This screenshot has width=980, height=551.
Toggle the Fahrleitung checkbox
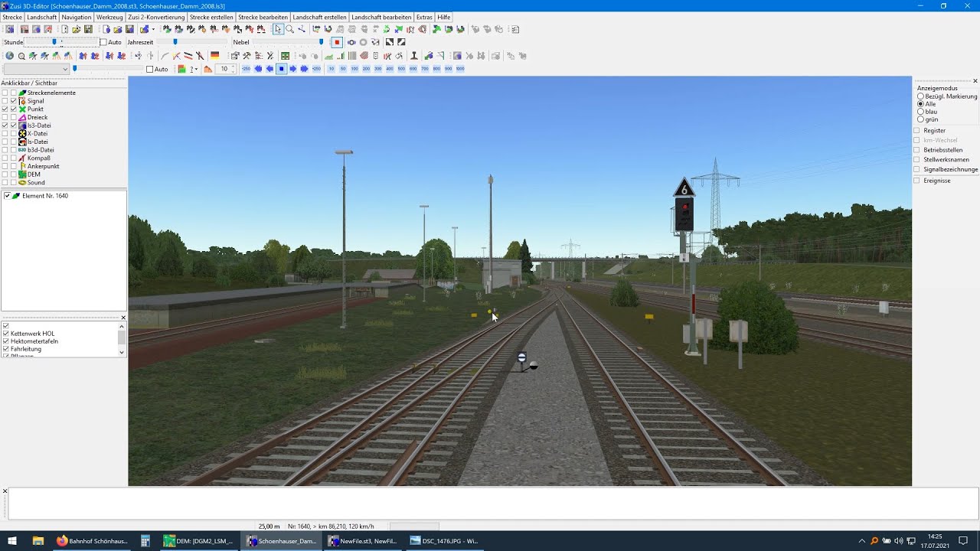click(6, 349)
